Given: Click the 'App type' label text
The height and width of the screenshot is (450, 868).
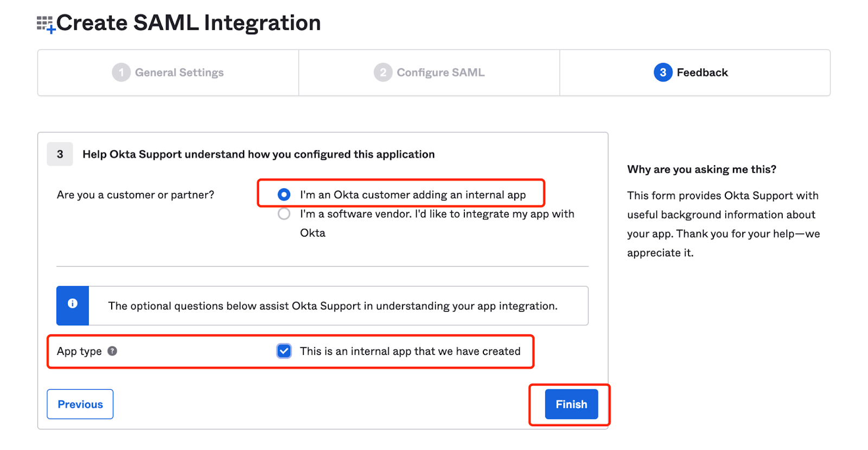Looking at the screenshot, I should [79, 351].
